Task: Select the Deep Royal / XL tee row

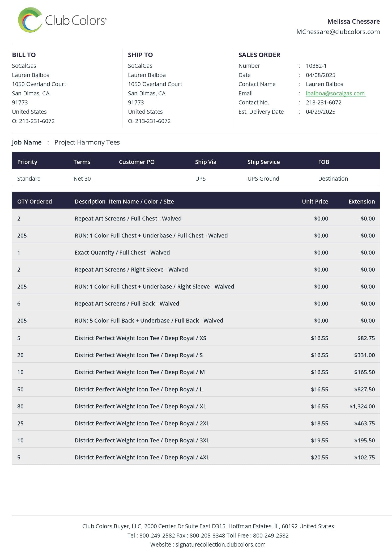Action: click(140, 406)
